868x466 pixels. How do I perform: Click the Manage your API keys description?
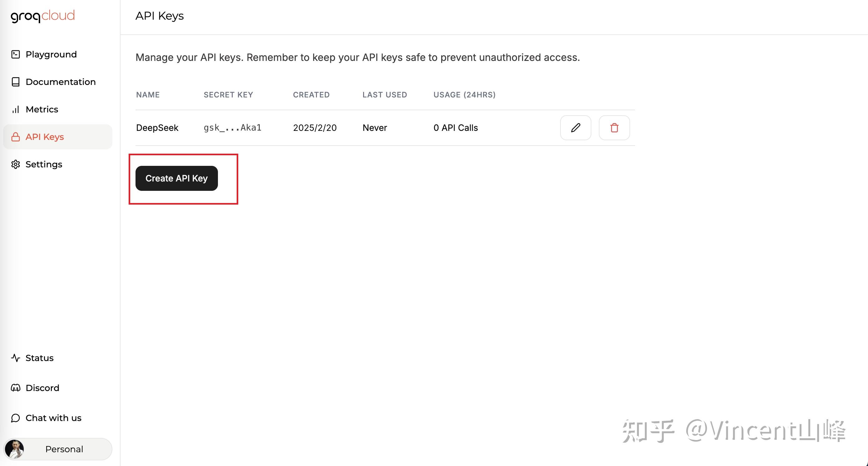[358, 57]
